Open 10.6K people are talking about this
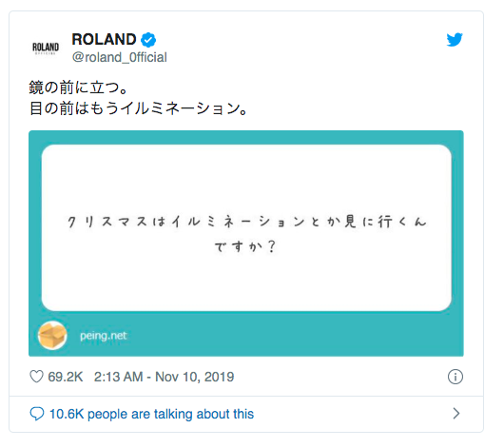 click(151, 414)
